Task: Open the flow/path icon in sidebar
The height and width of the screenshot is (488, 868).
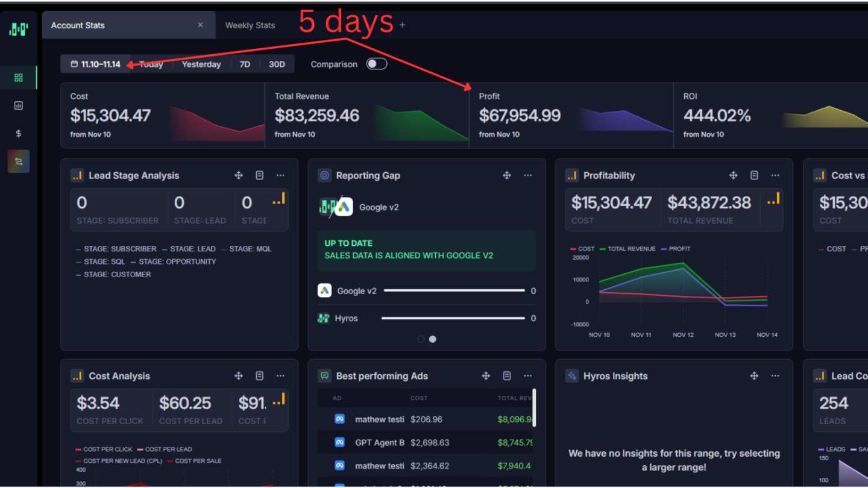Action: [x=18, y=161]
